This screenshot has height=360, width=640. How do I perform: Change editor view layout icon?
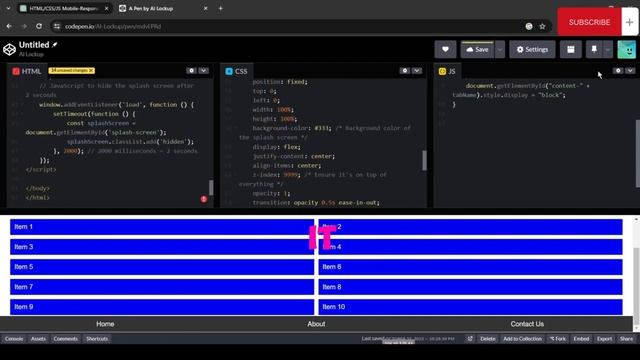pyautogui.click(x=571, y=49)
